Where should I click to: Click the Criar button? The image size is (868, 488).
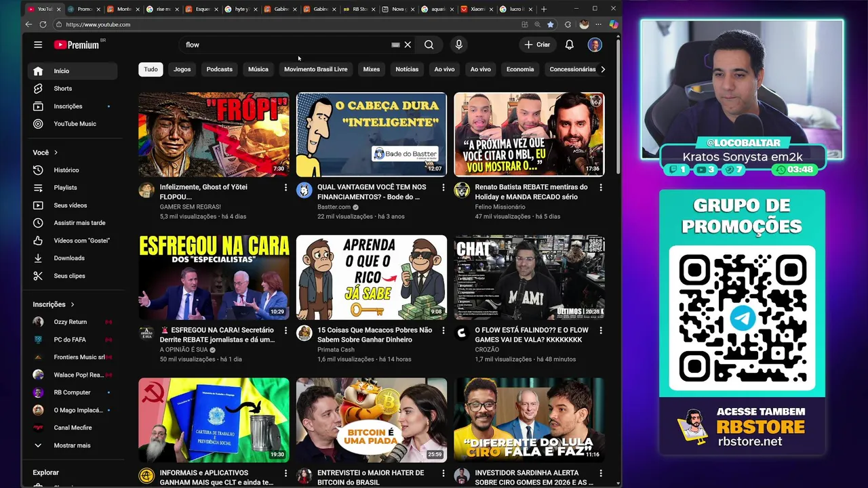click(537, 45)
